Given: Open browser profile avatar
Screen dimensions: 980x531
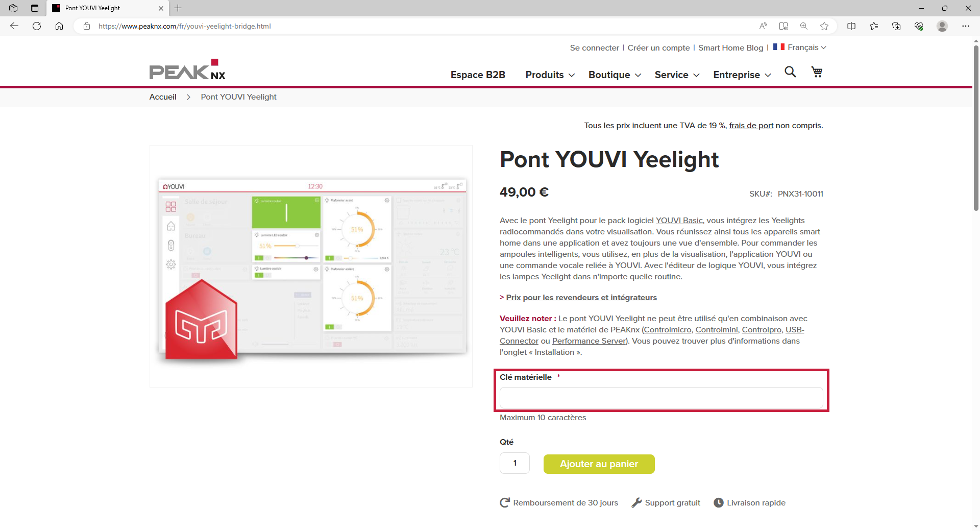Looking at the screenshot, I should click(x=942, y=26).
